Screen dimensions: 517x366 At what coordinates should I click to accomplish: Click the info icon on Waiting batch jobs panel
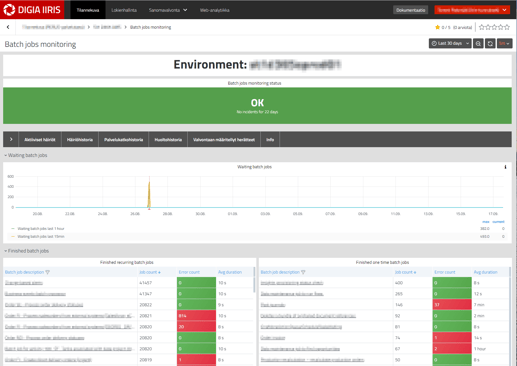(x=505, y=167)
